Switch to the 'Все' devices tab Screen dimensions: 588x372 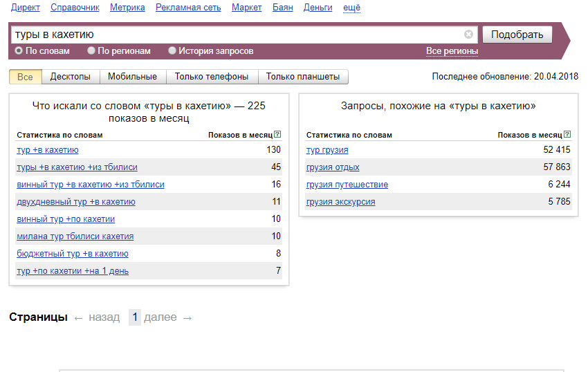point(25,77)
